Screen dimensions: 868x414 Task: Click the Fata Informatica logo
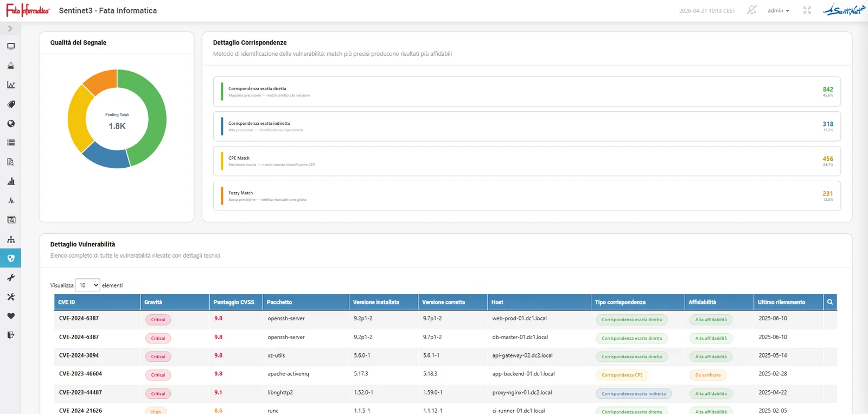[x=28, y=10]
